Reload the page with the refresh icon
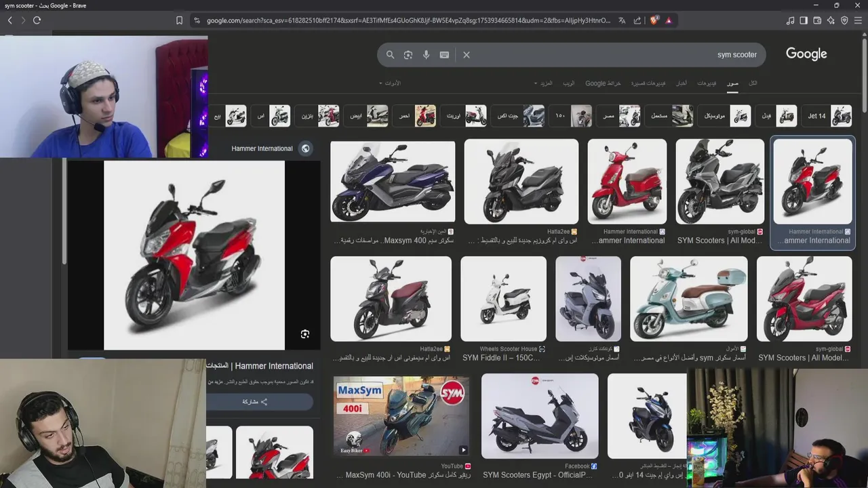This screenshot has width=868, height=488. pyautogui.click(x=37, y=20)
